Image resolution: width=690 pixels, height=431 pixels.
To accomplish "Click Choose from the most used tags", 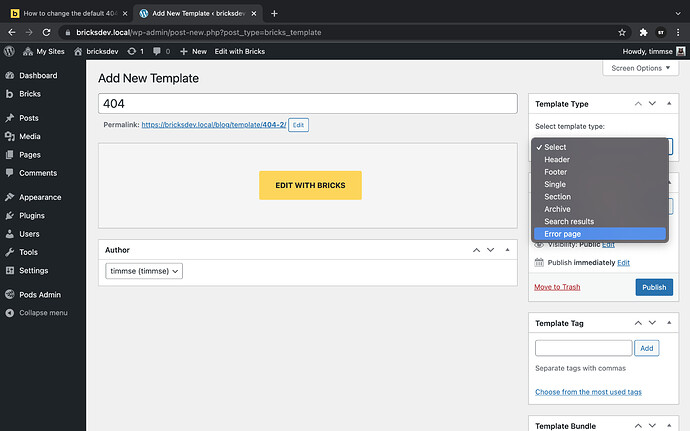I will 588,392.
